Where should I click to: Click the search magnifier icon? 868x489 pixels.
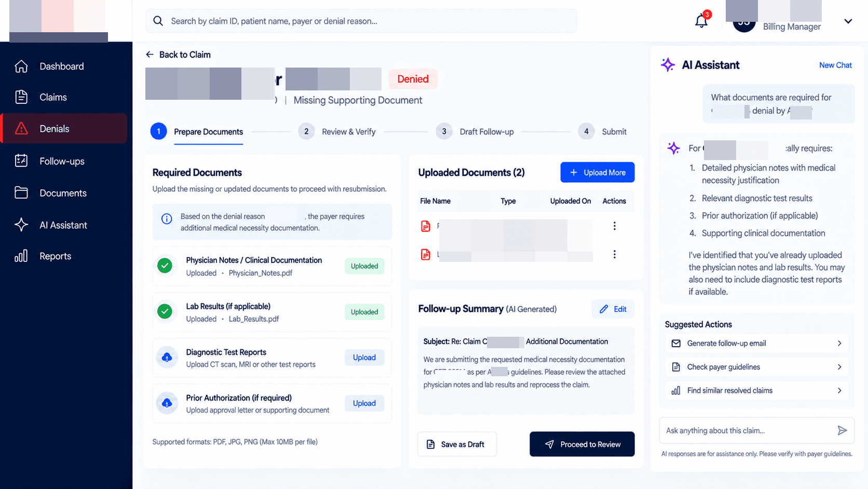[x=158, y=21]
